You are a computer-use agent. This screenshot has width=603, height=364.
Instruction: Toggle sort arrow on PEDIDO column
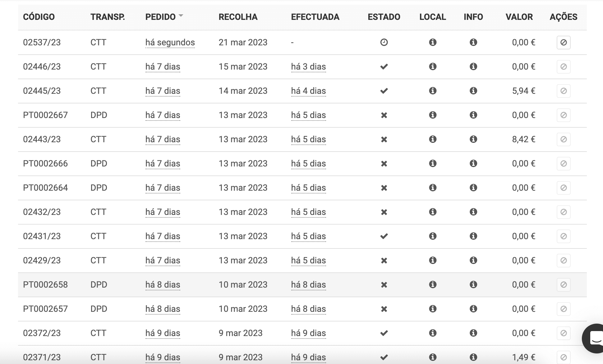point(181,16)
